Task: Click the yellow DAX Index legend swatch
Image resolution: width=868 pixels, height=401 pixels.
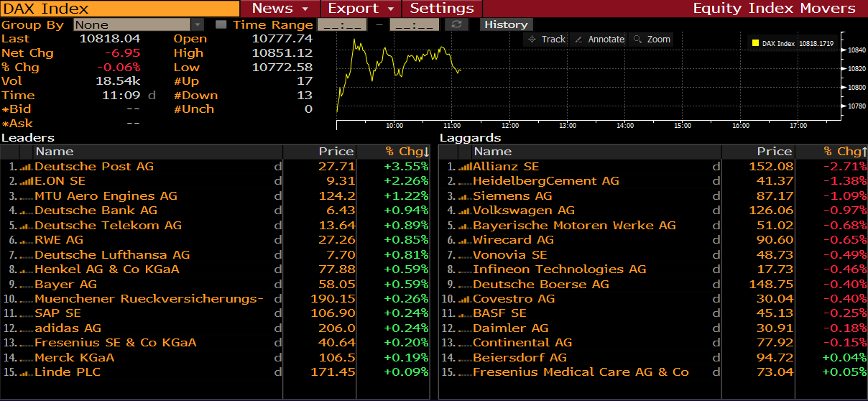Action: point(755,43)
